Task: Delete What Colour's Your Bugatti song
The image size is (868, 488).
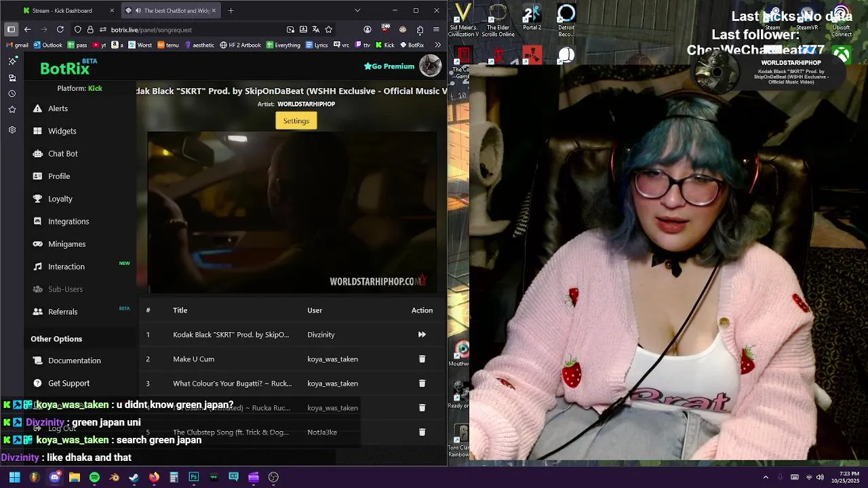Action: [422, 383]
